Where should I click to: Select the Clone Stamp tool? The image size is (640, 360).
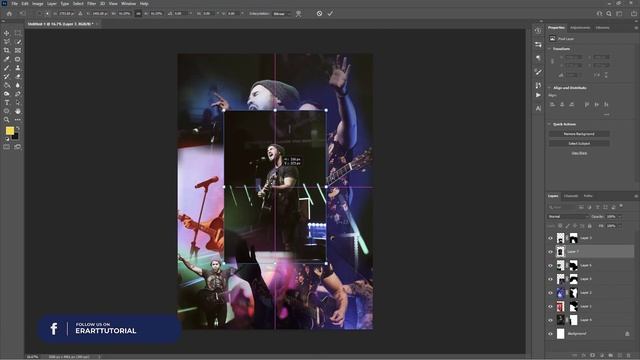18,68
